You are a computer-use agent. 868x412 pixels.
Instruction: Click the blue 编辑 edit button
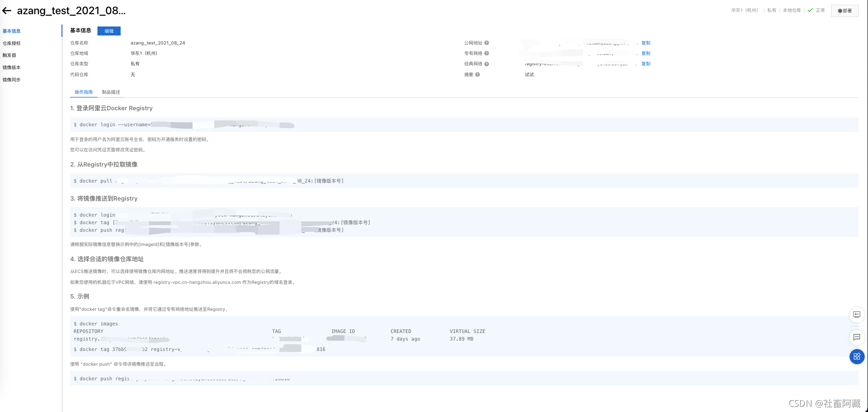109,31
